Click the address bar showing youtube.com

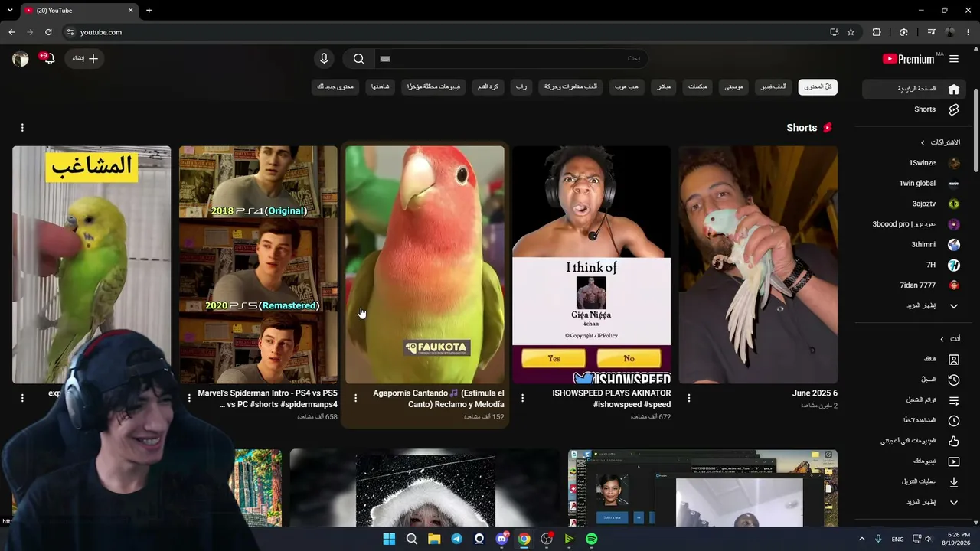[444, 32]
